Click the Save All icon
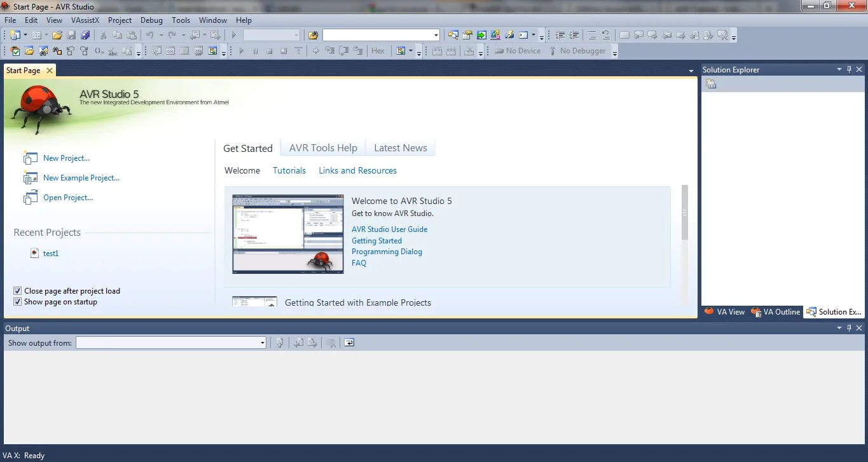This screenshot has height=462, width=868. coord(85,35)
